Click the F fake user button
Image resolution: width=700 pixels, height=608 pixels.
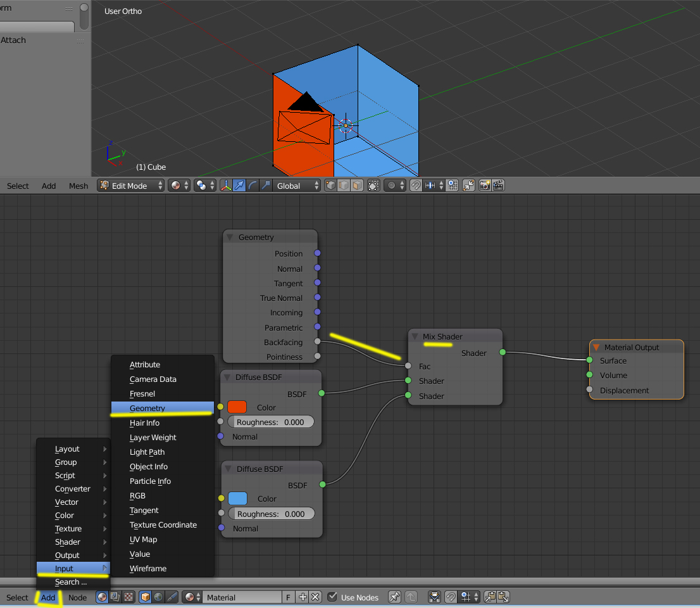tap(289, 597)
